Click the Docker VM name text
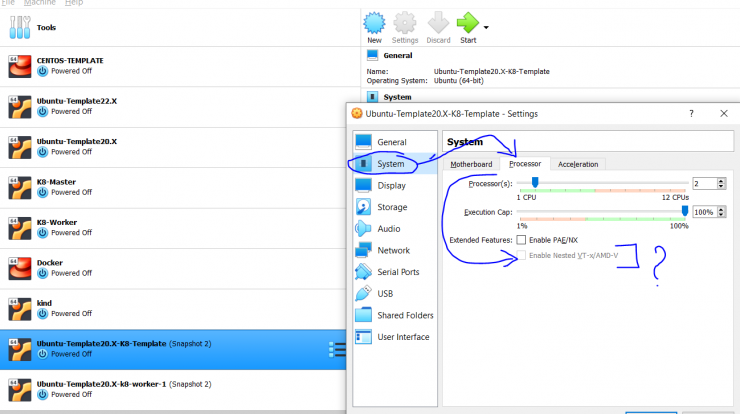Viewport: 740px width, 414px height. tap(50, 263)
